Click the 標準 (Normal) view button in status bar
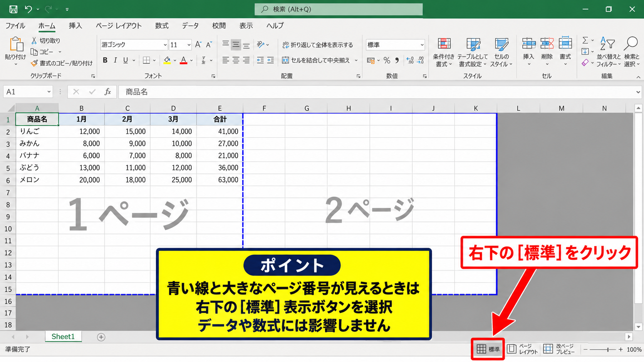The image size is (644, 362). (x=488, y=349)
